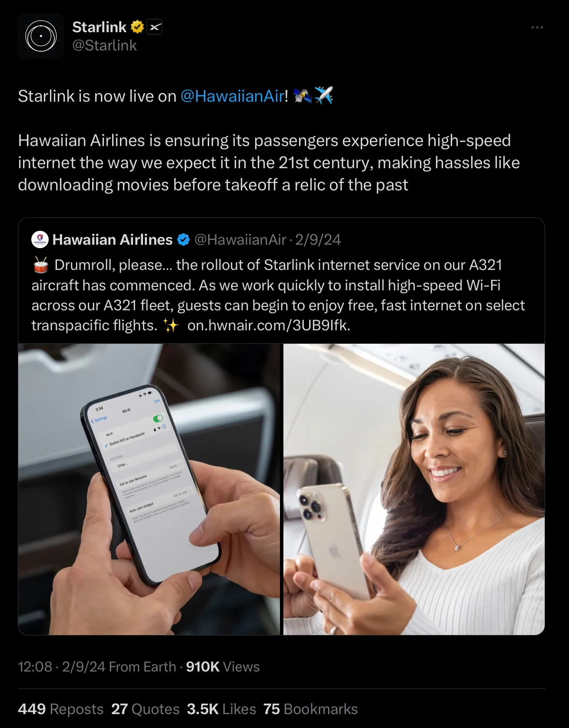Screen dimensions: 569x728
Task: Click the Hawaiian Airlines avatar in quote
Action: click(40, 239)
